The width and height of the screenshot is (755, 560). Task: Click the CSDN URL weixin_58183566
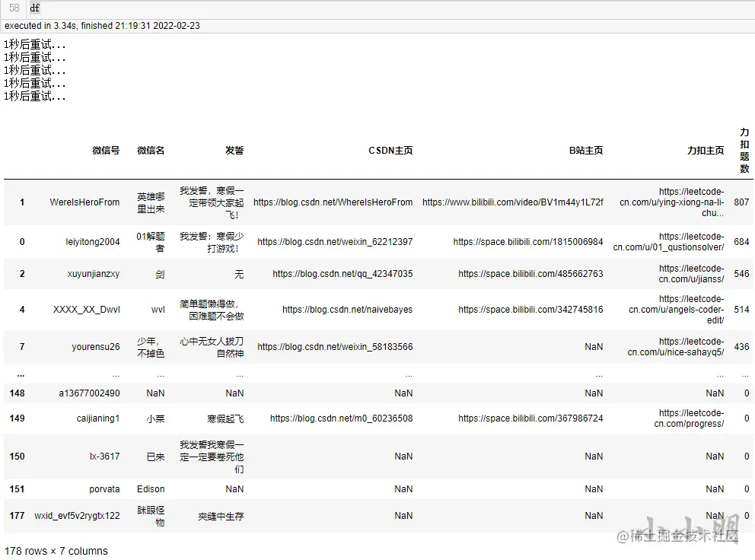pyautogui.click(x=335, y=347)
